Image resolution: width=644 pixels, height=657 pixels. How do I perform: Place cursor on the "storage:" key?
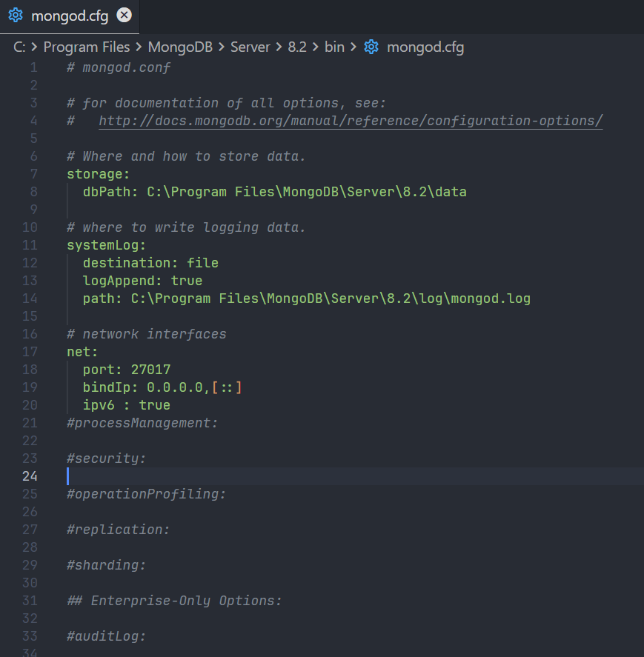point(95,173)
